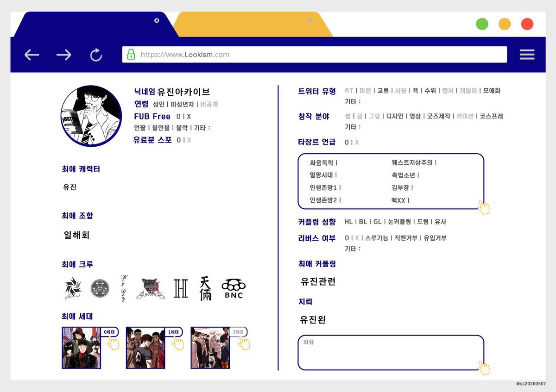Toggle 코스프레 under 창작 분야
This screenshot has height=392, width=556.
491,116
